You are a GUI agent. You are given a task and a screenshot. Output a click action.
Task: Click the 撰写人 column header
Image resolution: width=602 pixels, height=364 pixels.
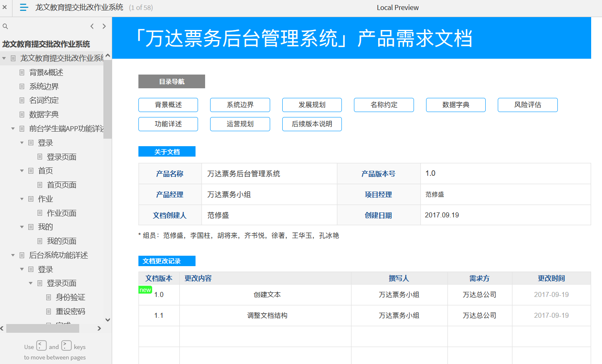[399, 278]
